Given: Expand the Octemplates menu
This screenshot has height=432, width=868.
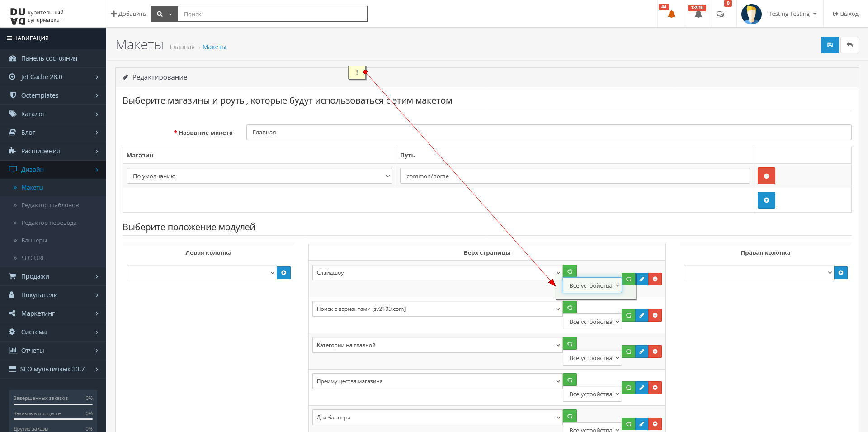Looking at the screenshot, I should [x=53, y=95].
